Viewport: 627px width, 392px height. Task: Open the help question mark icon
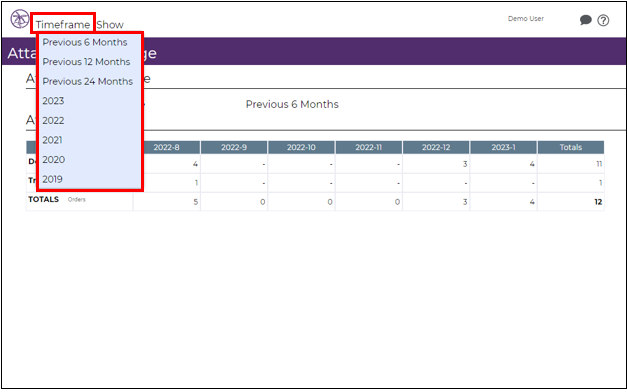(x=603, y=20)
